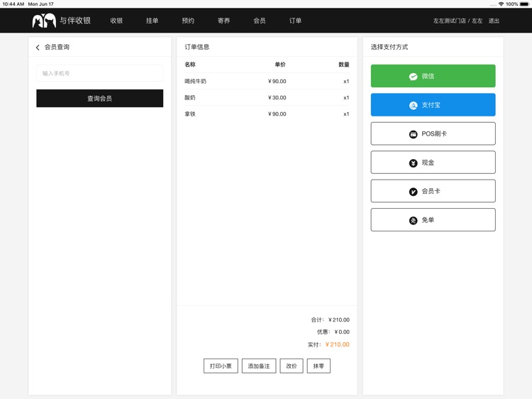
Task: Click the 数量 column header
Action: (x=344, y=64)
